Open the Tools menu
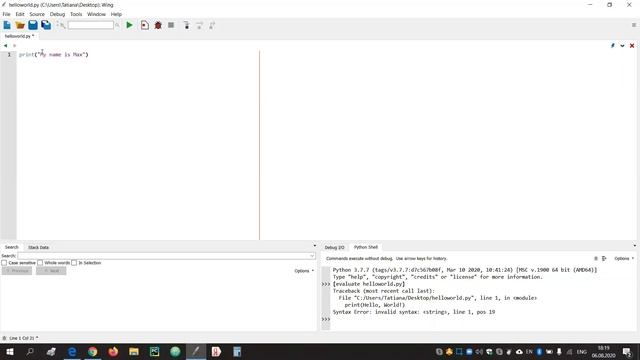The height and width of the screenshot is (360, 640). coord(76,14)
